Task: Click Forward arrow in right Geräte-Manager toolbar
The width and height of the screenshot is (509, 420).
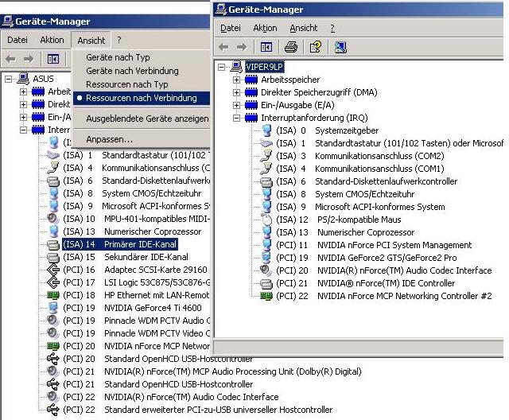Action: (x=242, y=48)
